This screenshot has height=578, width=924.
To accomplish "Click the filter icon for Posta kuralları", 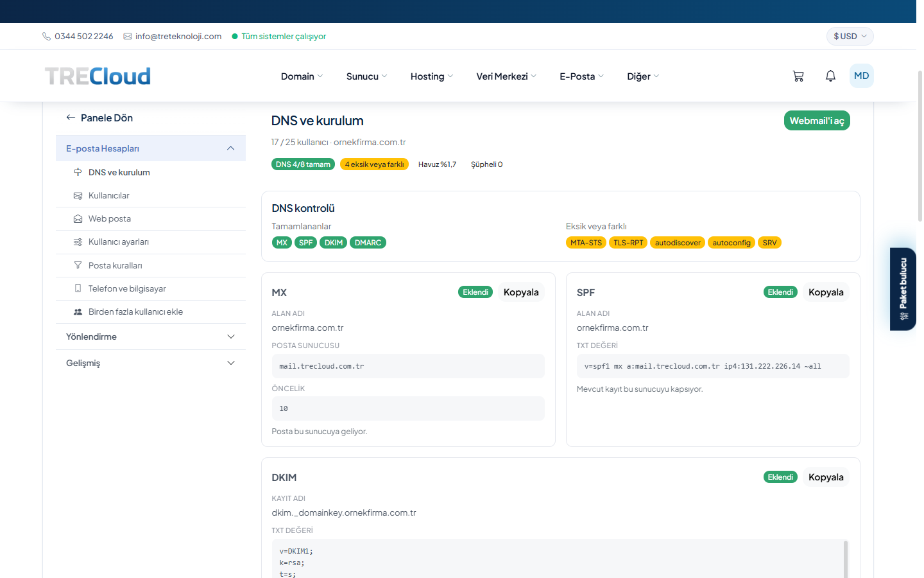I will (78, 265).
